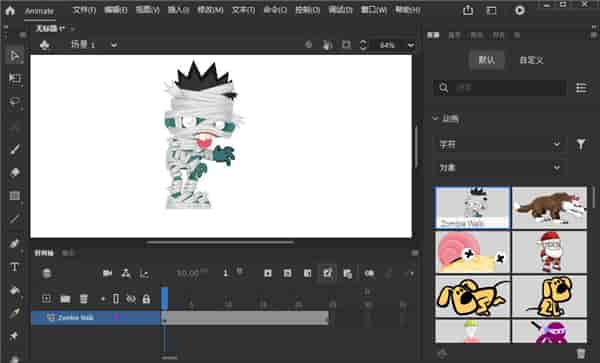The height and width of the screenshot is (363, 600).
Task: Select the Eyedropper tool
Action: tap(15, 313)
